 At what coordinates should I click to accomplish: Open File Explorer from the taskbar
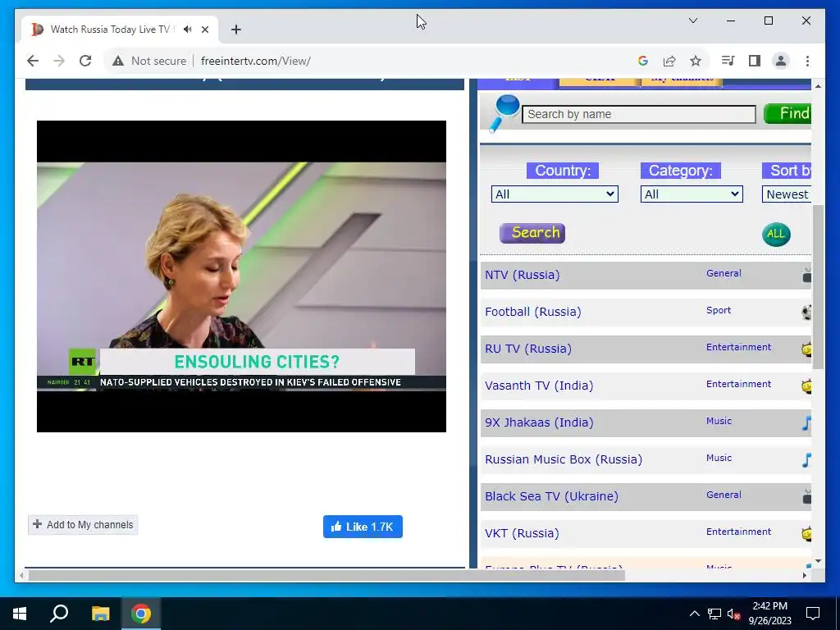click(x=100, y=614)
